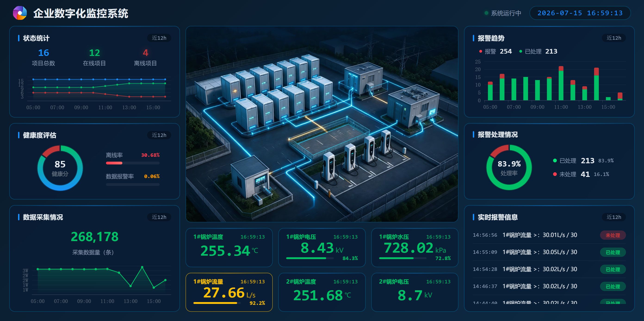Screen dimensions: 644x321
Task: Click the colorful app logo icon
Action: tap(20, 13)
